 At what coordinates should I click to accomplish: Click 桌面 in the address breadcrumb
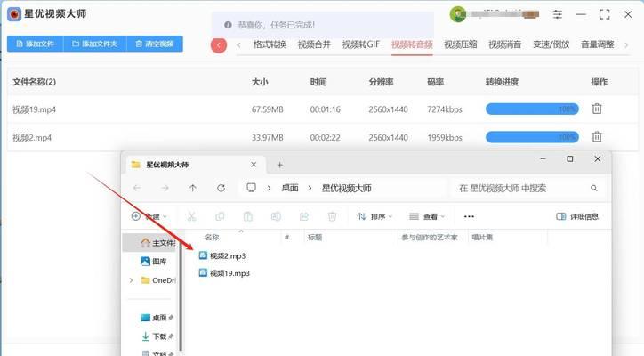click(290, 189)
